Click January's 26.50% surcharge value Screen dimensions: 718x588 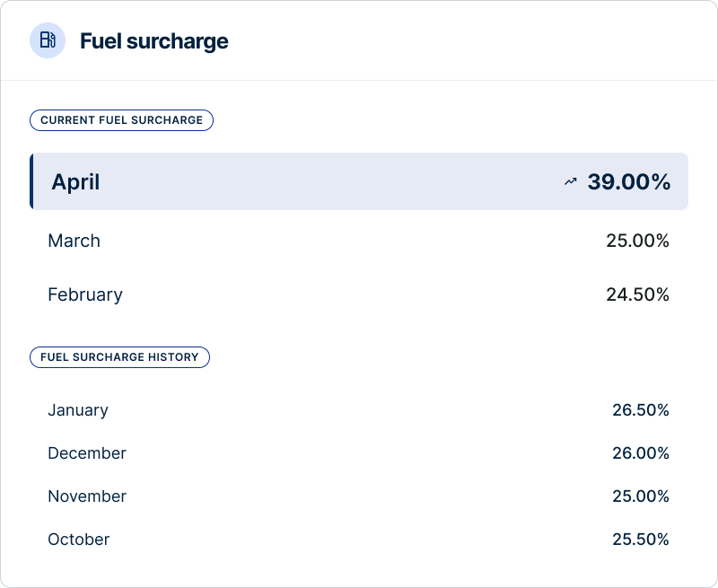coord(640,410)
